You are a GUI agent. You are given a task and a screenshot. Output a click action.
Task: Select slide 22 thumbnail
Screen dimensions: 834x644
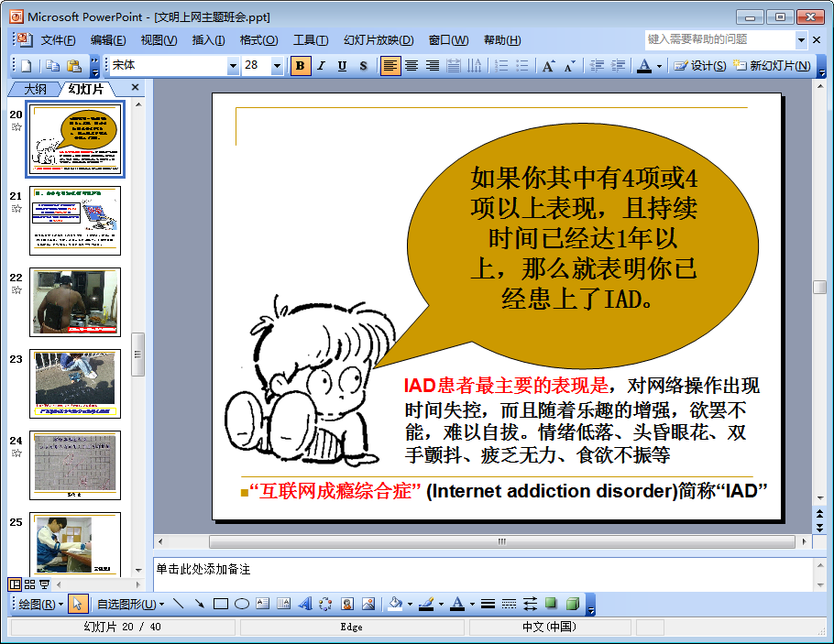coord(75,302)
